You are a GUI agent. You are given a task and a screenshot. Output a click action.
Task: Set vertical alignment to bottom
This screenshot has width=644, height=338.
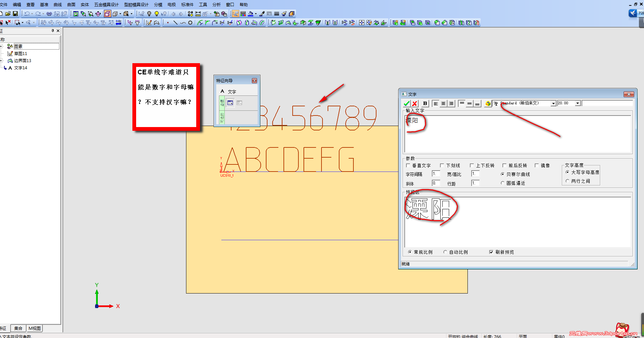(x=477, y=103)
